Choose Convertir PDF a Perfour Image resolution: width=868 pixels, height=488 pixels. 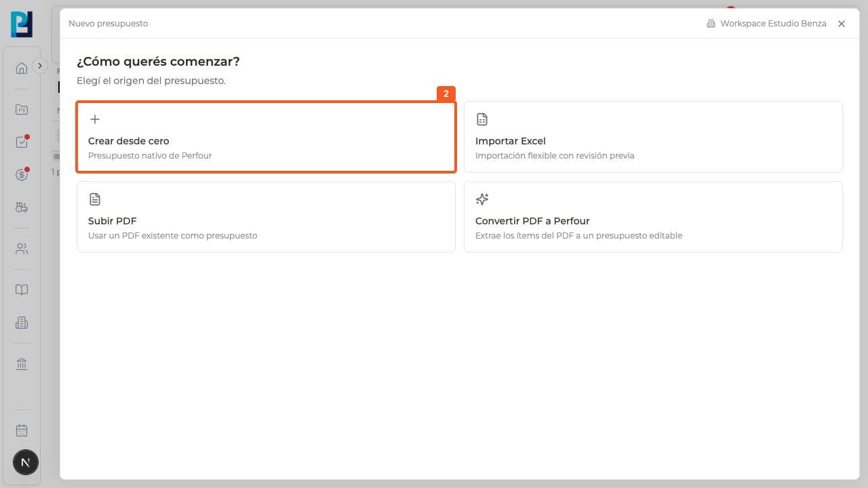click(653, 217)
